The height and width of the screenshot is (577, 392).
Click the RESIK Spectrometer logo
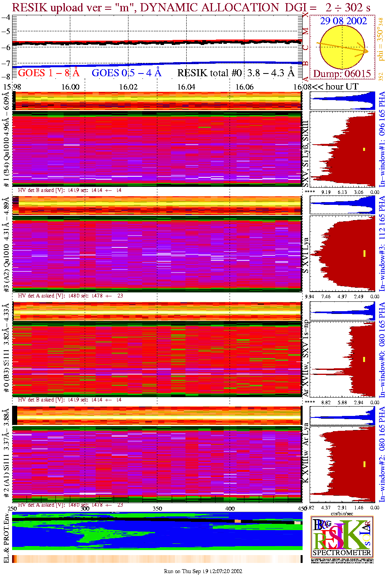pyautogui.click(x=342, y=536)
